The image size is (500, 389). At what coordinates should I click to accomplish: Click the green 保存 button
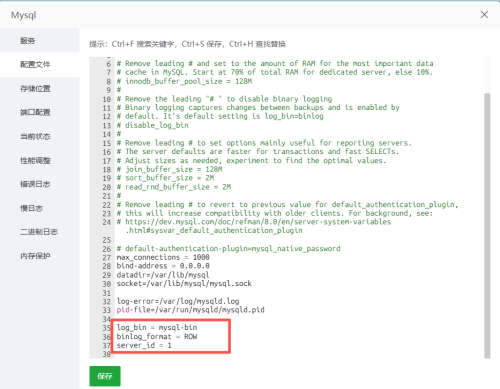click(105, 376)
